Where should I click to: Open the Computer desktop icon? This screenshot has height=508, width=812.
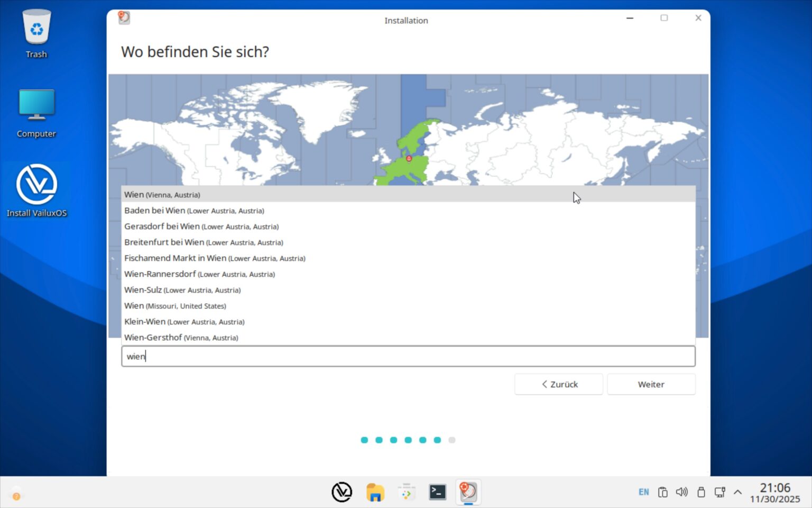[36, 112]
